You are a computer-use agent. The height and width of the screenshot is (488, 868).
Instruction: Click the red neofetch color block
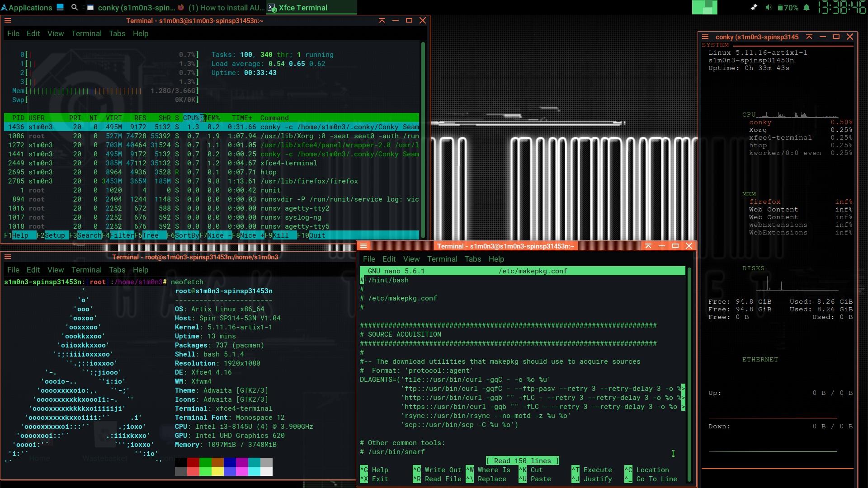point(193,462)
